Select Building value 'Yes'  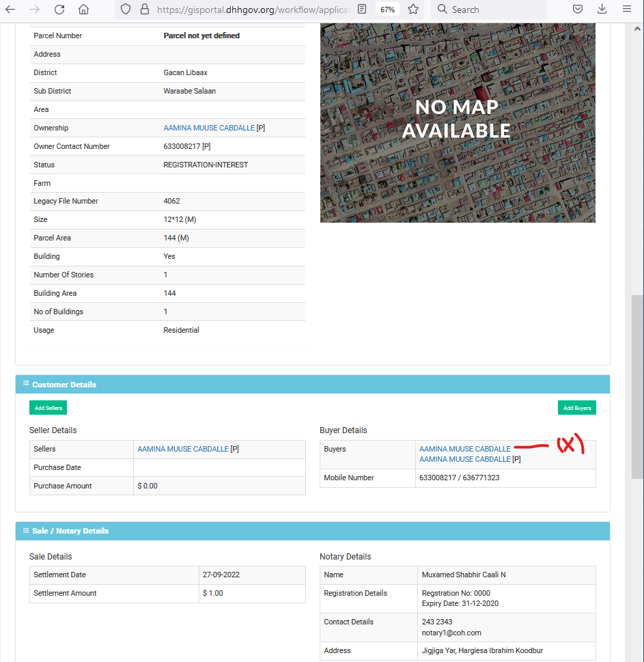pyautogui.click(x=169, y=256)
